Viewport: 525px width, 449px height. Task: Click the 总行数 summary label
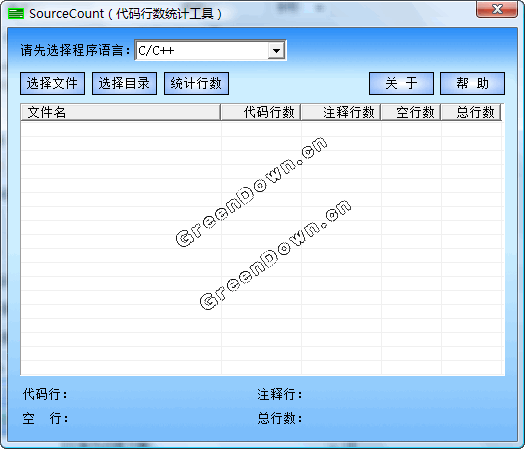click(280, 418)
